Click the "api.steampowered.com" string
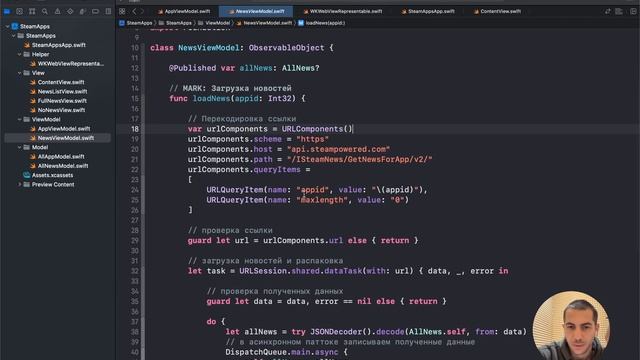Screen dimensions: 640x360 (x=338, y=149)
